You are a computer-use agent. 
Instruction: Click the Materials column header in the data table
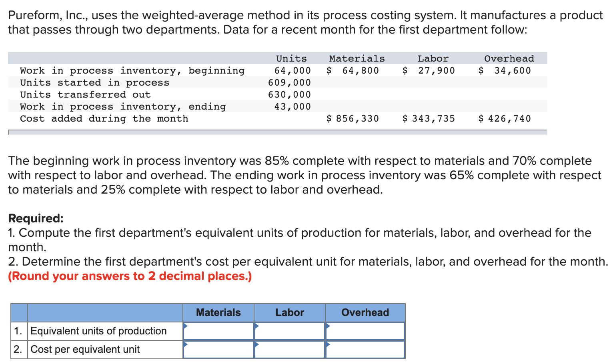[x=357, y=58]
